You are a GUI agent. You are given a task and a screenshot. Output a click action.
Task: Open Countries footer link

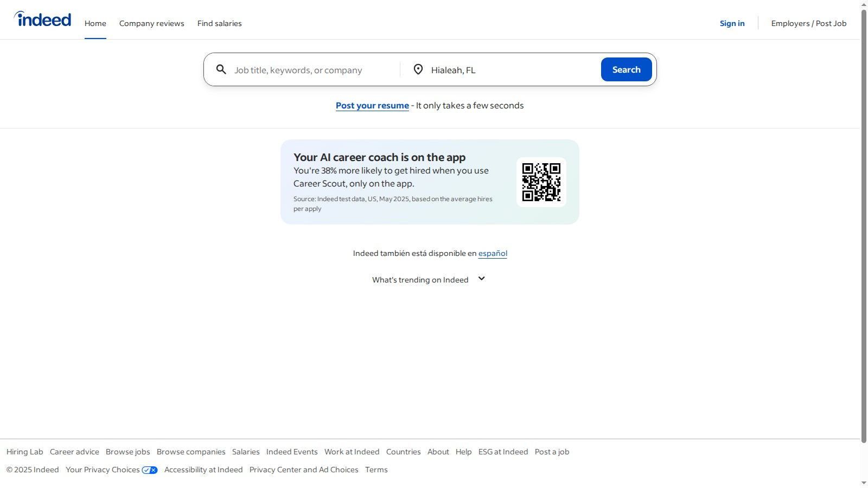tap(404, 452)
